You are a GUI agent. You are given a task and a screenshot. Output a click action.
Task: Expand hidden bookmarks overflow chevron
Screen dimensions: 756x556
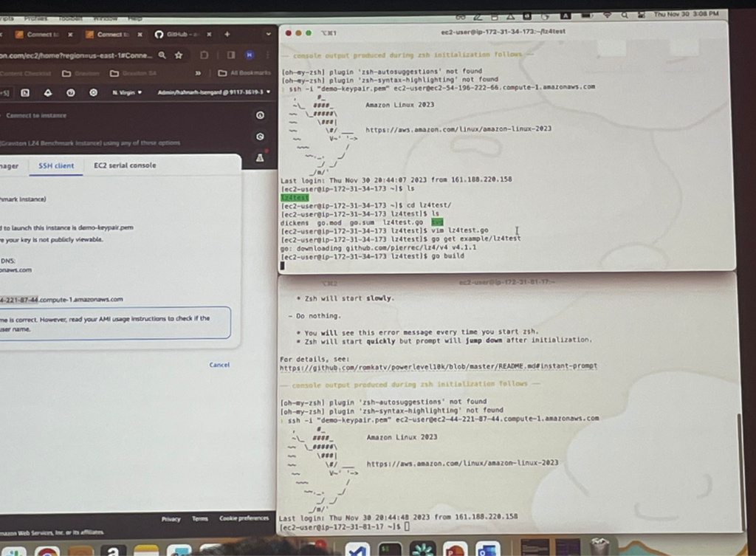pyautogui.click(x=198, y=73)
